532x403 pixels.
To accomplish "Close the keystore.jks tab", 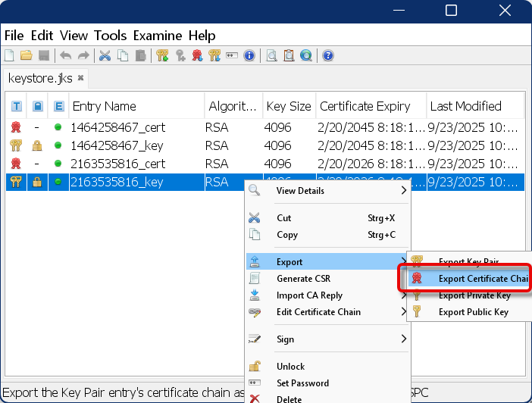I will point(81,78).
